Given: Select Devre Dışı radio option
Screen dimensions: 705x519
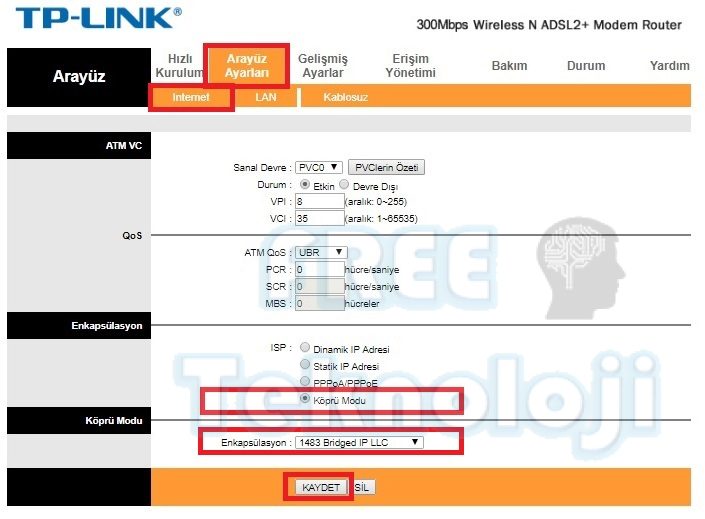Looking at the screenshot, I should point(344,185).
